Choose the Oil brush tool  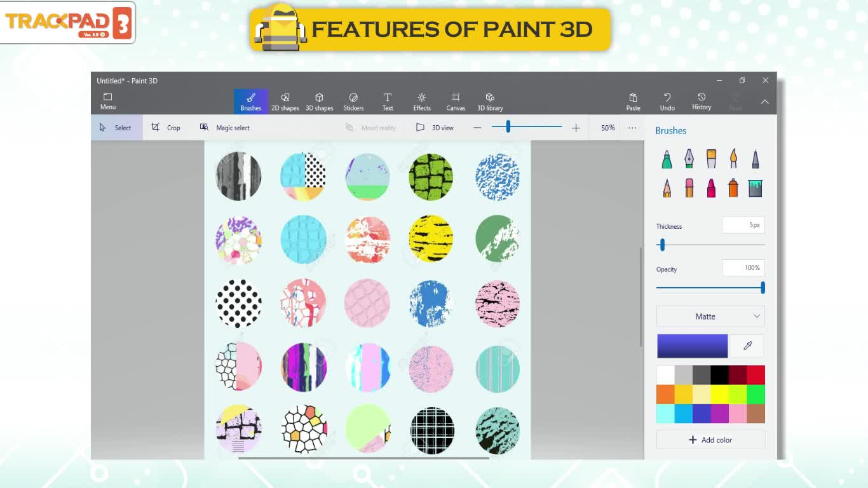click(x=711, y=159)
